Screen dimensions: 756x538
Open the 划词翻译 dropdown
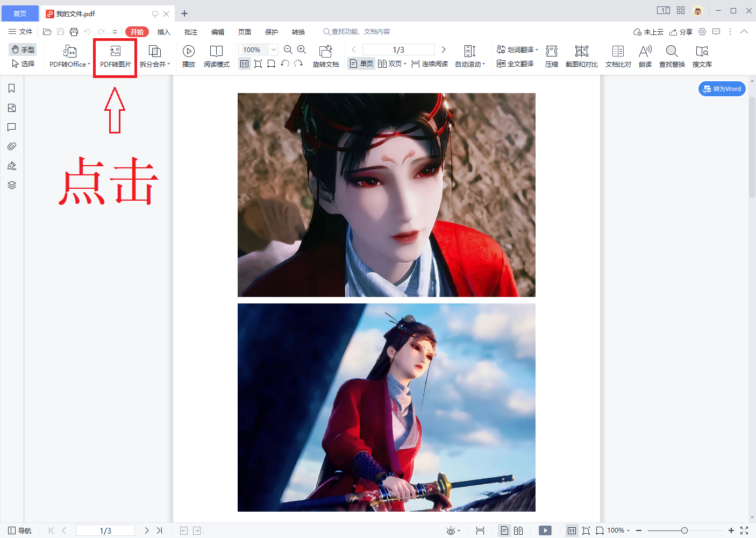517,49
